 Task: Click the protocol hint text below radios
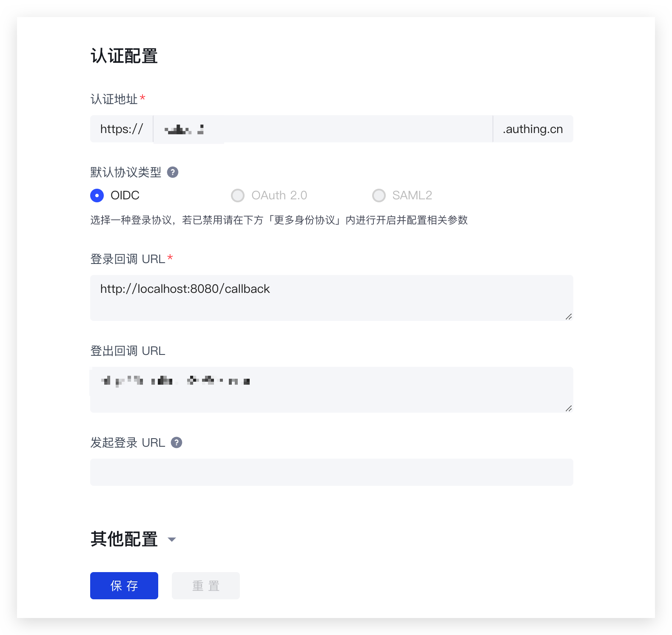click(279, 220)
